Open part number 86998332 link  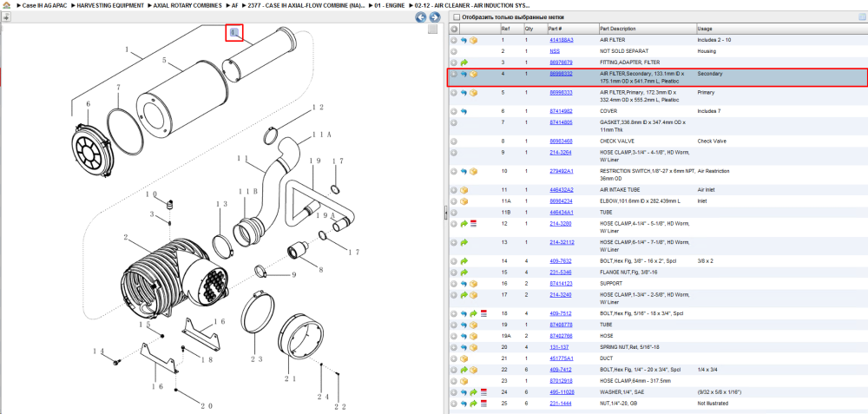pos(561,74)
